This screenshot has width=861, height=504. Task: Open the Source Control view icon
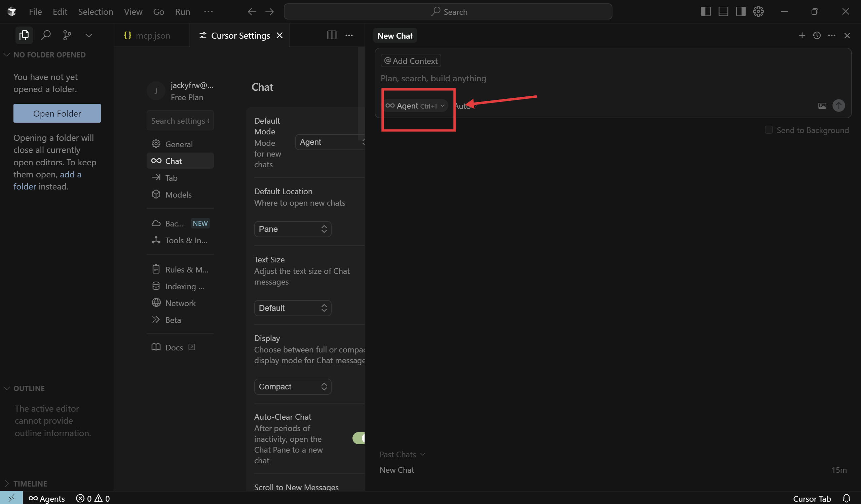click(67, 35)
